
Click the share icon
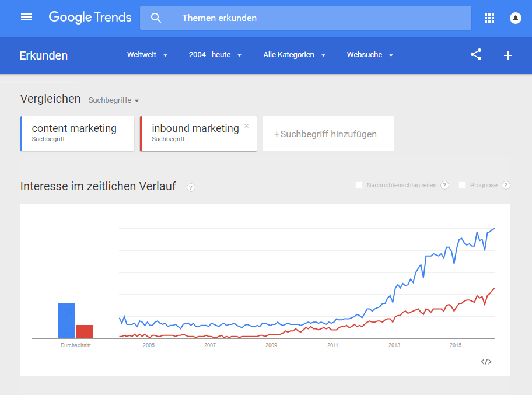pyautogui.click(x=476, y=55)
